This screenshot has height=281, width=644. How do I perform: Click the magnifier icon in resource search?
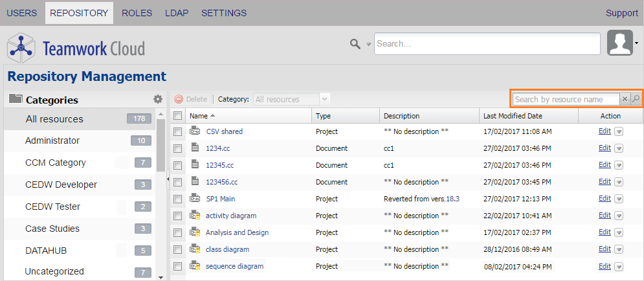636,99
